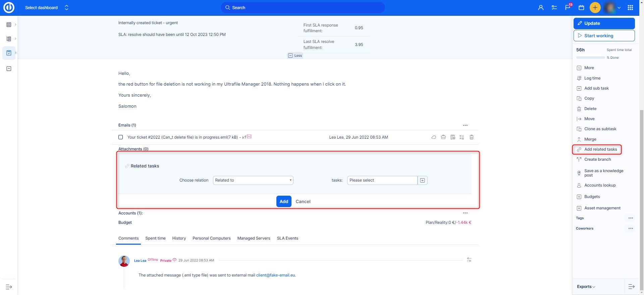
Task: Open the Exports dropdown
Action: coord(586,287)
